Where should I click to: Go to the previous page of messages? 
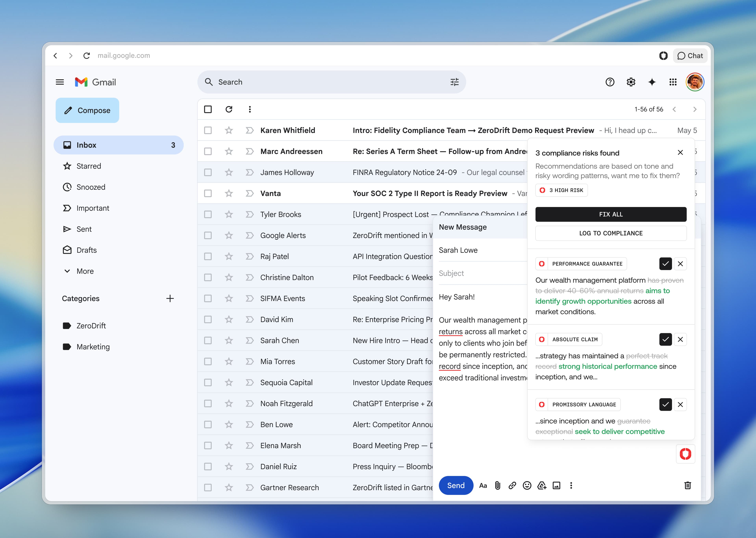click(674, 109)
